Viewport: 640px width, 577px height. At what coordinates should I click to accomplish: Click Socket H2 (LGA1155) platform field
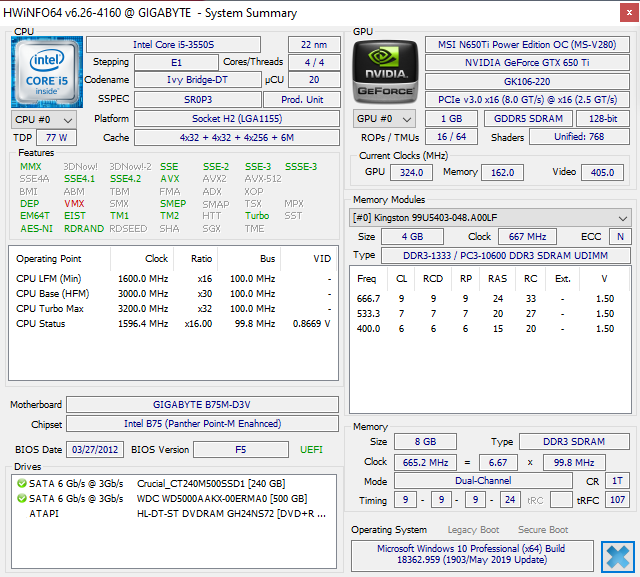point(237,119)
